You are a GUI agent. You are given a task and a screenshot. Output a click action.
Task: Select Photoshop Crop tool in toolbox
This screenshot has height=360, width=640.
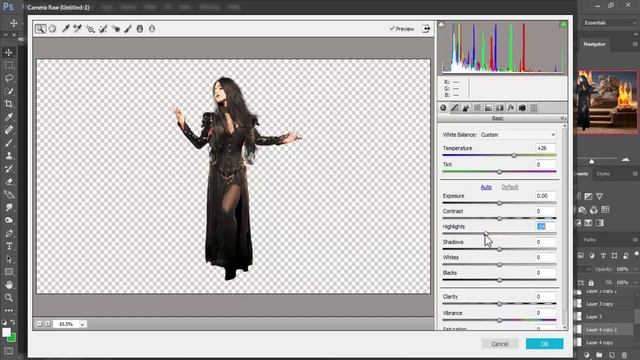(9, 104)
